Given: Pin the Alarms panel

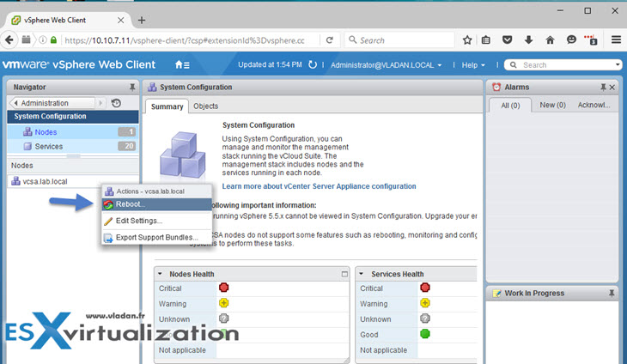Looking at the screenshot, I should (603, 87).
